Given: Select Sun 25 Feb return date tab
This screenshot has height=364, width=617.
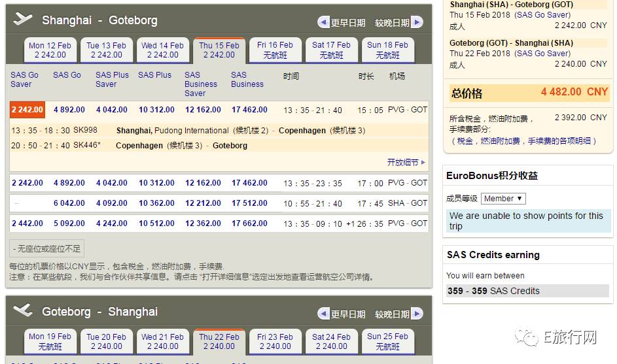Looking at the screenshot, I should [x=387, y=342].
